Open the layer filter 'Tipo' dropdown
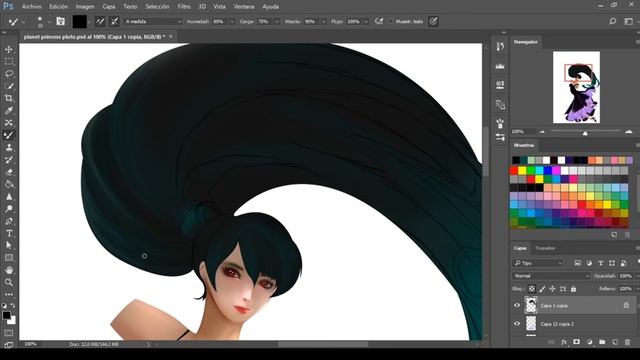The width and height of the screenshot is (640, 360). [x=538, y=263]
